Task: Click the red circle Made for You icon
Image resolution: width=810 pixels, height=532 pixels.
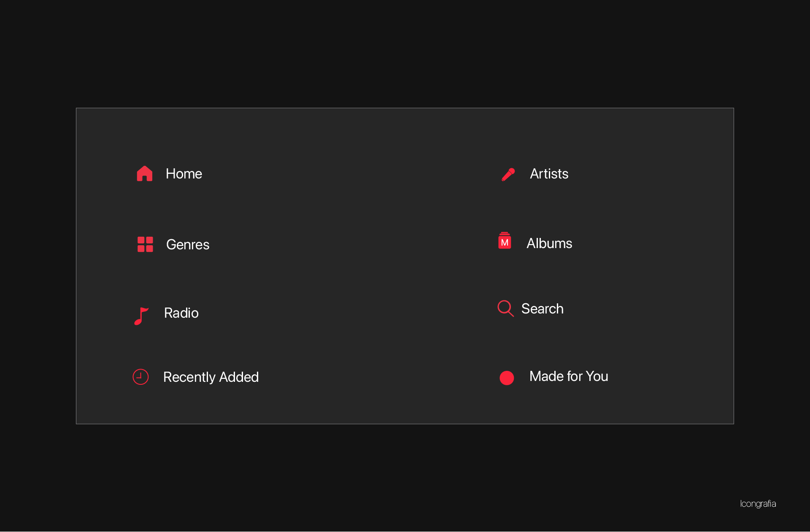Action: pyautogui.click(x=507, y=378)
